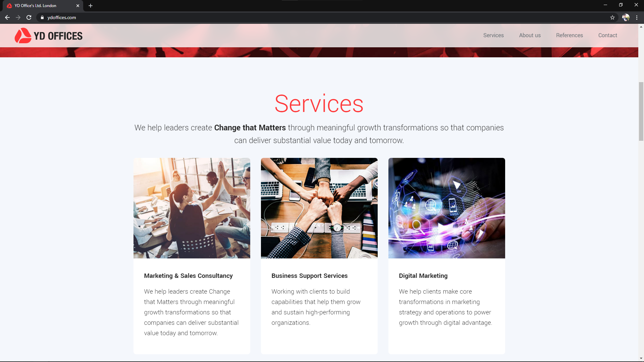Click the Digital Marketing card image
Viewport: 644px width, 362px height.
pyautogui.click(x=447, y=208)
